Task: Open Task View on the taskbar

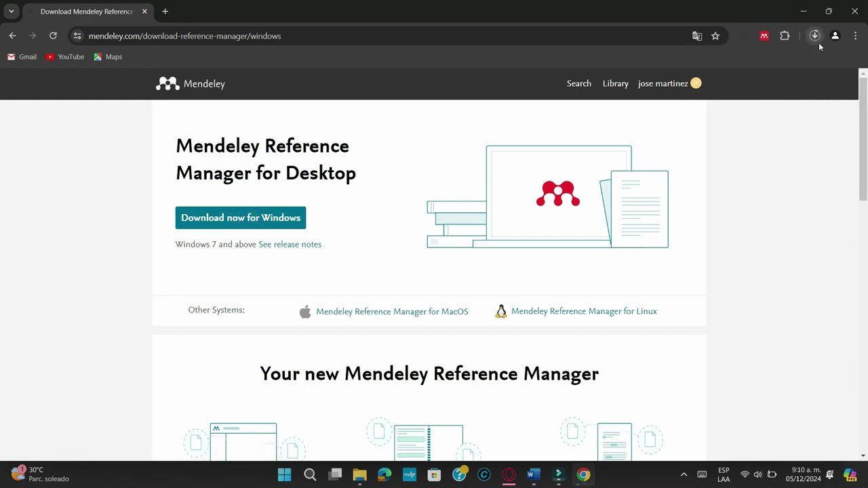Action: point(335,474)
